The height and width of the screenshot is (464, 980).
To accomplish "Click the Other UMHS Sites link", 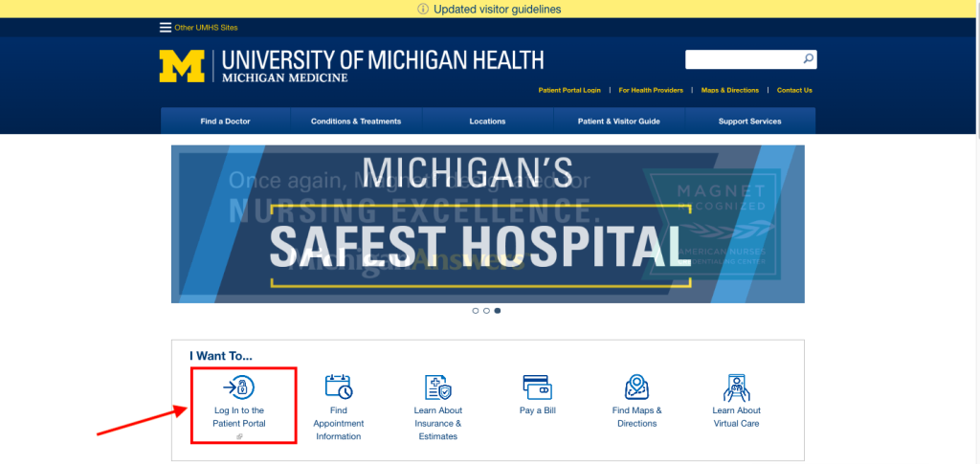I will 207,28.
